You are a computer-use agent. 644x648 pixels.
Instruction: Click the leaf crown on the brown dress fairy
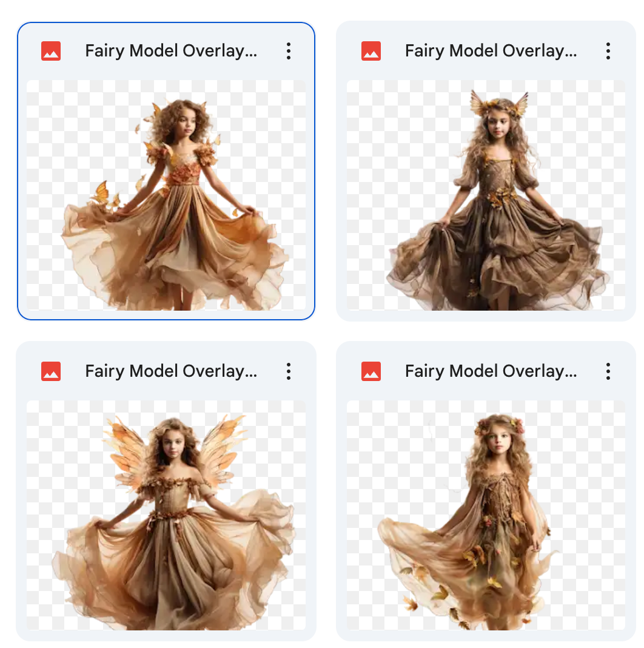[x=498, y=104]
